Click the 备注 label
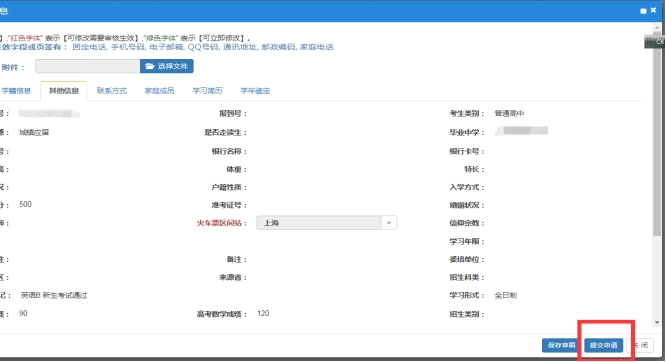The height and width of the screenshot is (362, 666). pyautogui.click(x=237, y=260)
